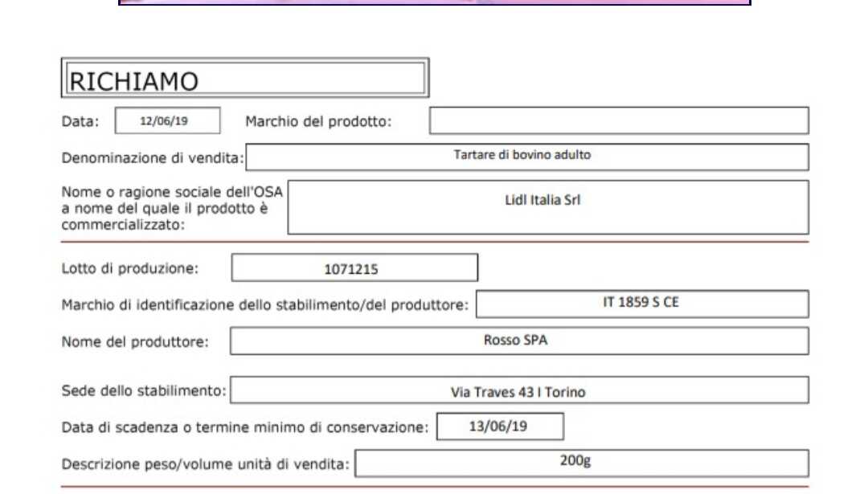Select the Rosso SPA producer field
Screen dimensions: 868x494
click(x=518, y=341)
